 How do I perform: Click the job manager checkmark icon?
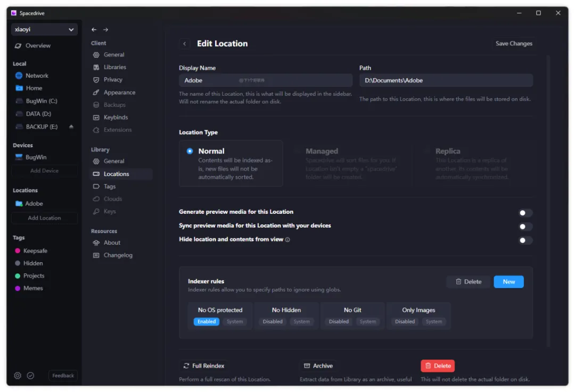click(x=30, y=376)
